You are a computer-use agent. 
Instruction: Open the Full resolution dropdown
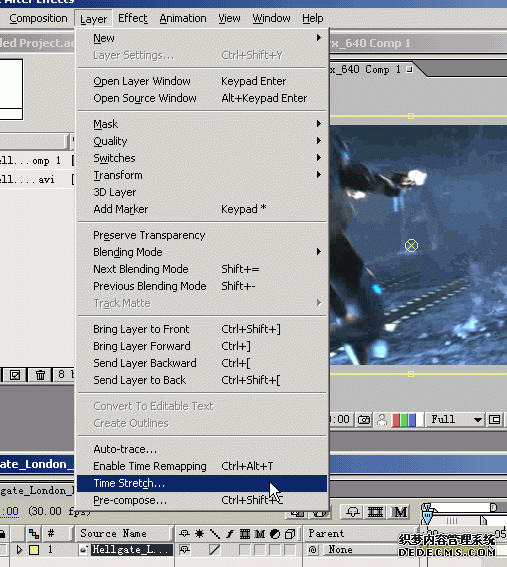456,419
